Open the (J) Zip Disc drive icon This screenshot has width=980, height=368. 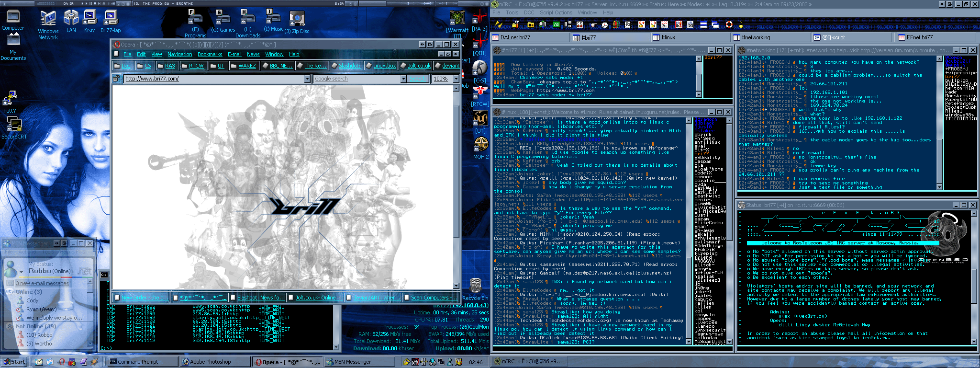[x=297, y=23]
